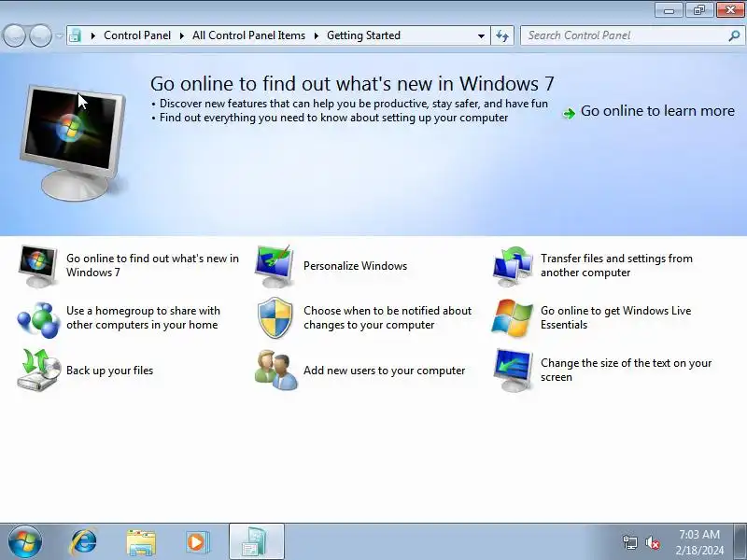Go back with the Back arrow button
747x560 pixels.
pos(14,35)
